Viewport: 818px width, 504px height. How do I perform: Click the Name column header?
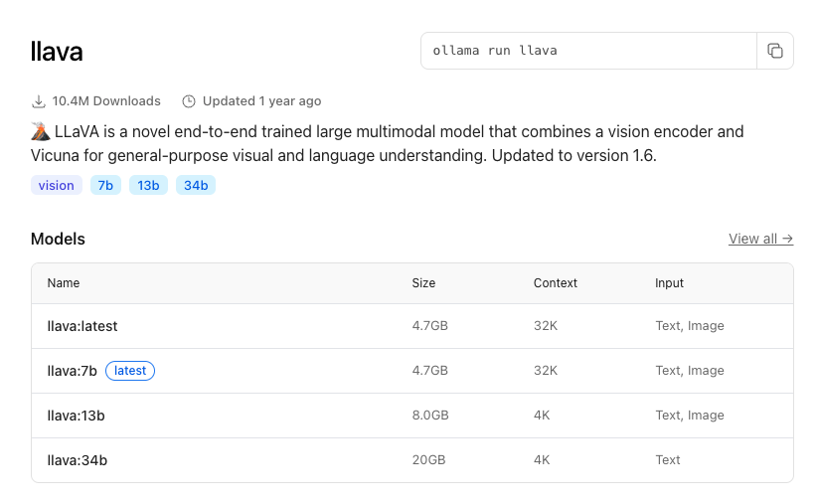tap(64, 283)
